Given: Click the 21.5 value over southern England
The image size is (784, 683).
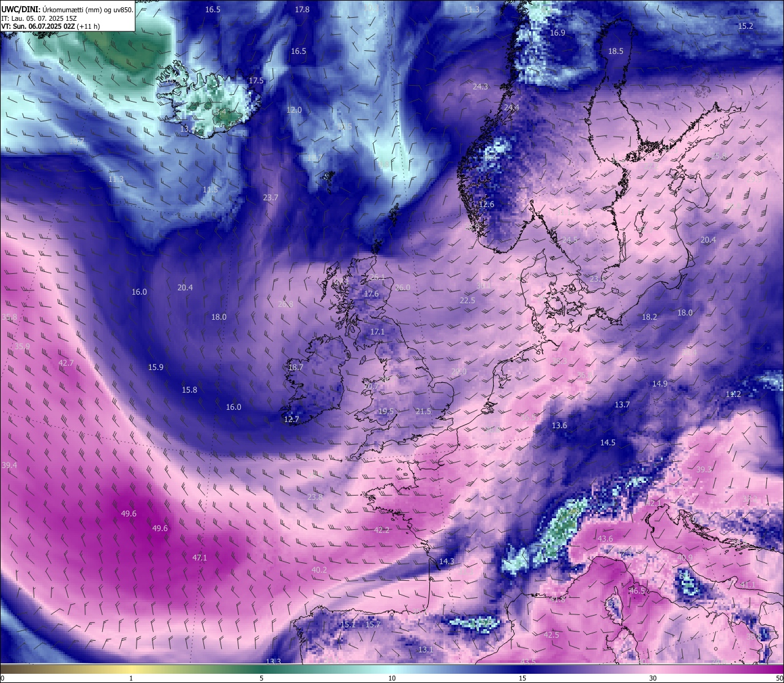Looking at the screenshot, I should pos(423,412).
